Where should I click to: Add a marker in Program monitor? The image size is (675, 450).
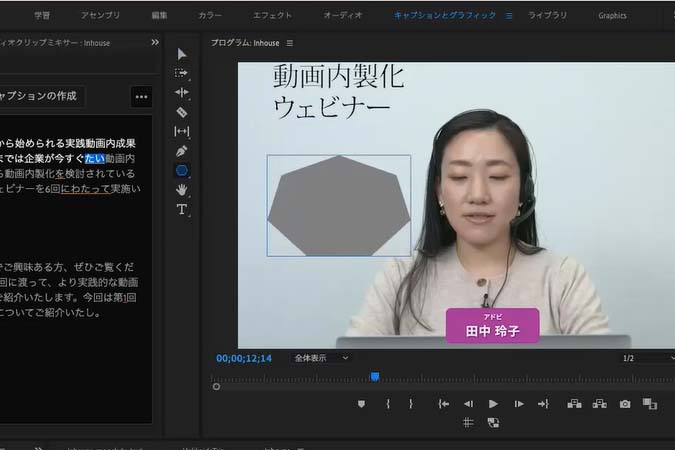(x=361, y=404)
